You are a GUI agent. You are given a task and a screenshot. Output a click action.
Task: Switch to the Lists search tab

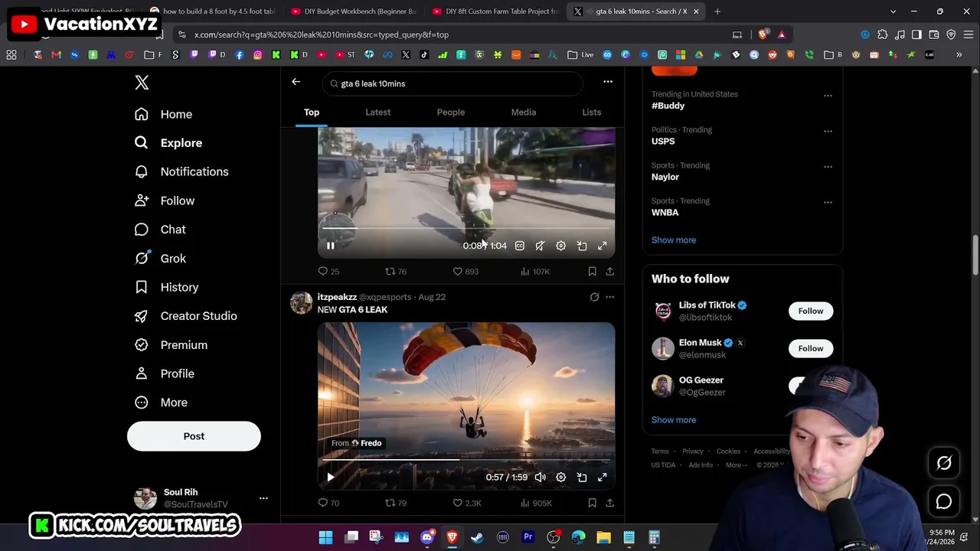(x=592, y=112)
